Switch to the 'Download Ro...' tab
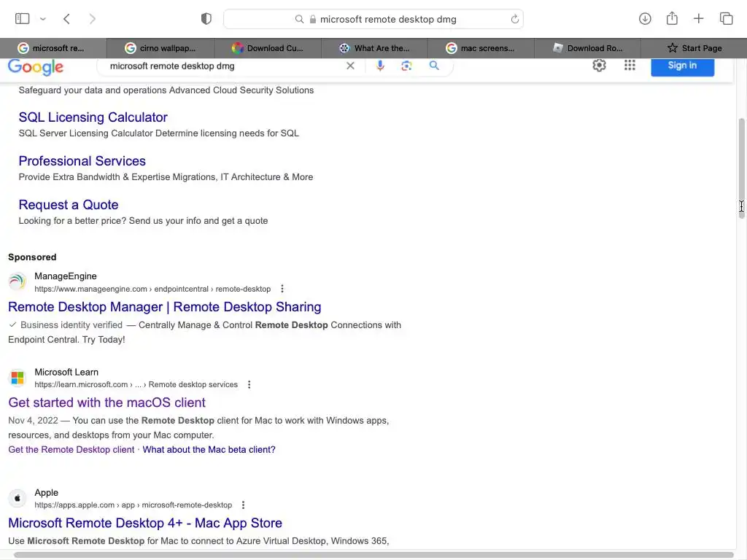 pos(588,48)
